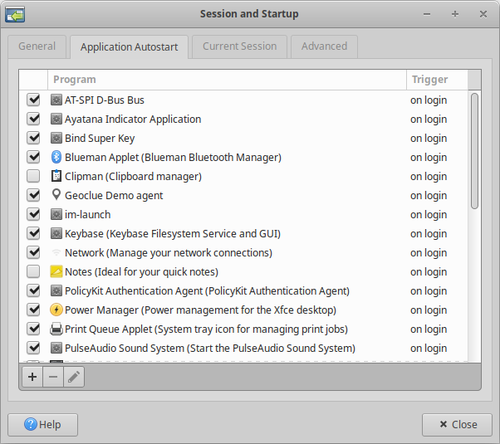Click the Trigger column header
The height and width of the screenshot is (444, 500).
tap(437, 79)
